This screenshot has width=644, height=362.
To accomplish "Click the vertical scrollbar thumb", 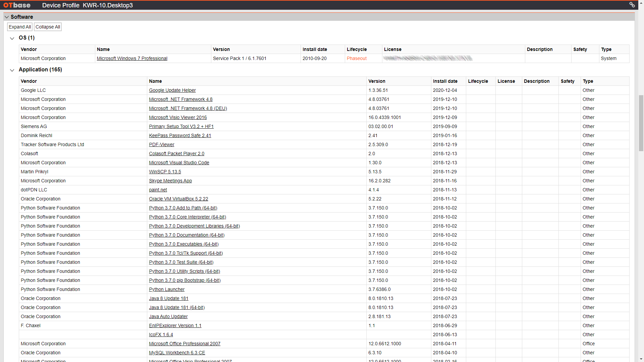I will (x=641, y=123).
